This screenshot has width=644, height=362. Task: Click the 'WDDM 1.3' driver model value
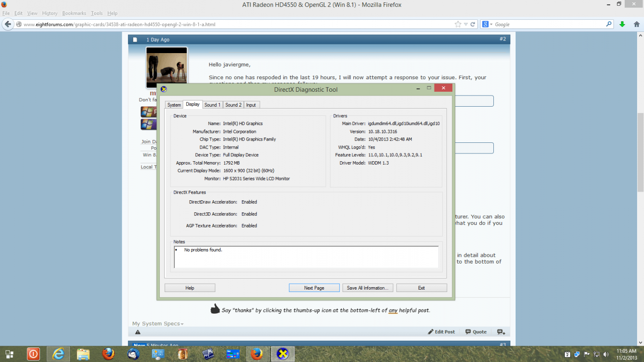click(378, 163)
